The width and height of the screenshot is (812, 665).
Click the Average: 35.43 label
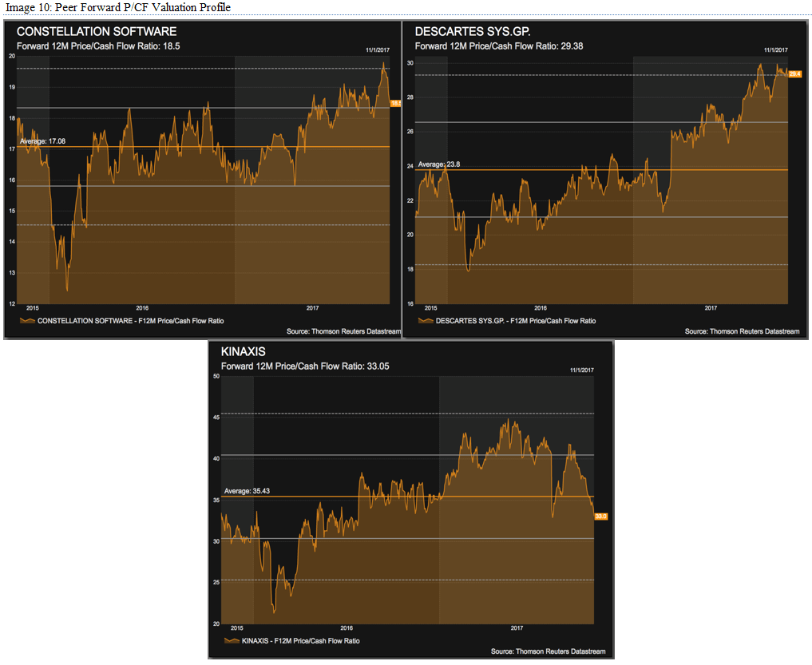click(x=249, y=491)
